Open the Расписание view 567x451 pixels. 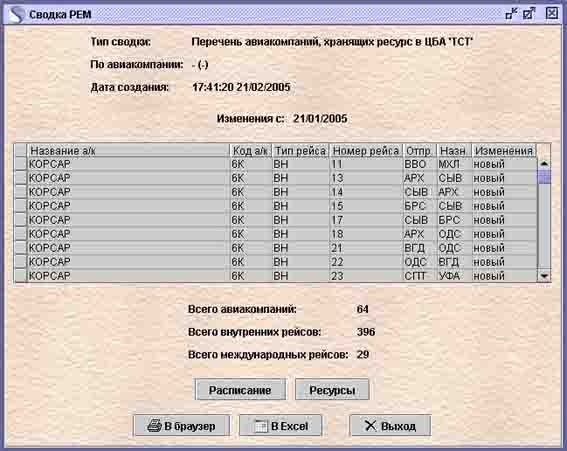pyautogui.click(x=240, y=390)
